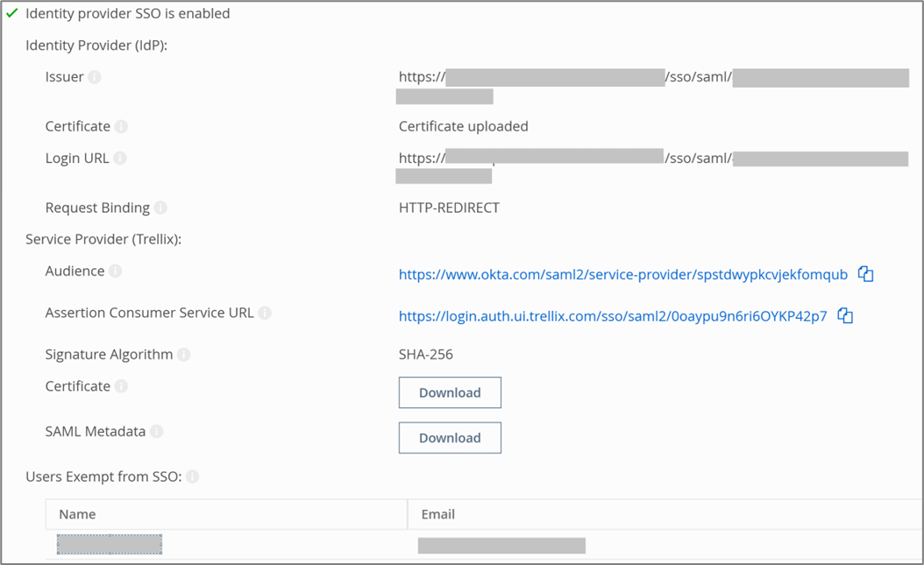Screen dimensions: 924x565
Task: Click the redacted email in exempt users row
Action: 501,546
